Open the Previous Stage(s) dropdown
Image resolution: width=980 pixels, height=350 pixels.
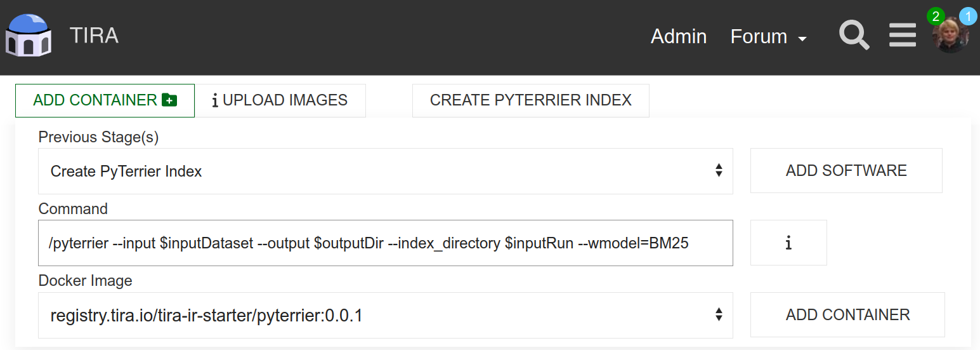tap(386, 171)
